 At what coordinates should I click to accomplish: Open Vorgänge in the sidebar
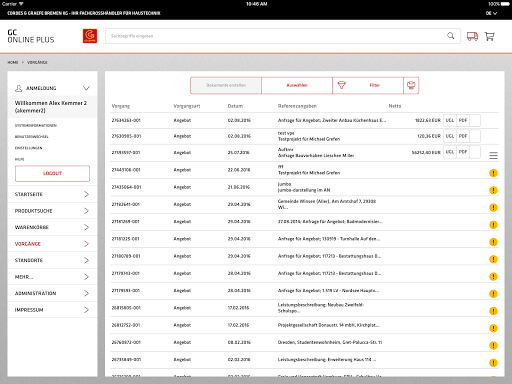tap(52, 244)
